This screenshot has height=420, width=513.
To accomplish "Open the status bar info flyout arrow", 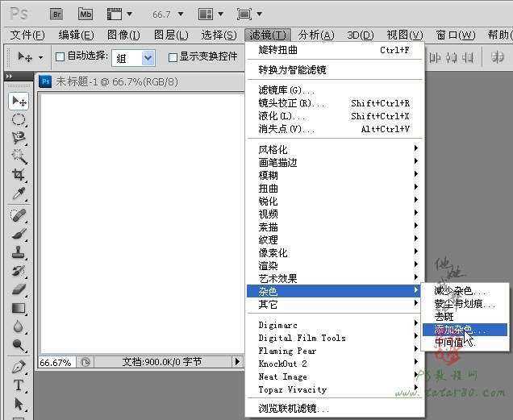I will (x=237, y=361).
